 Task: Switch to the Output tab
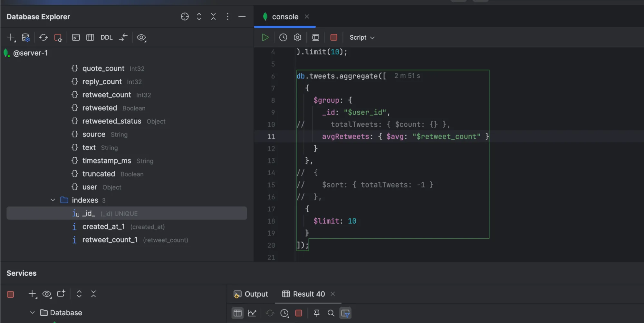point(251,294)
